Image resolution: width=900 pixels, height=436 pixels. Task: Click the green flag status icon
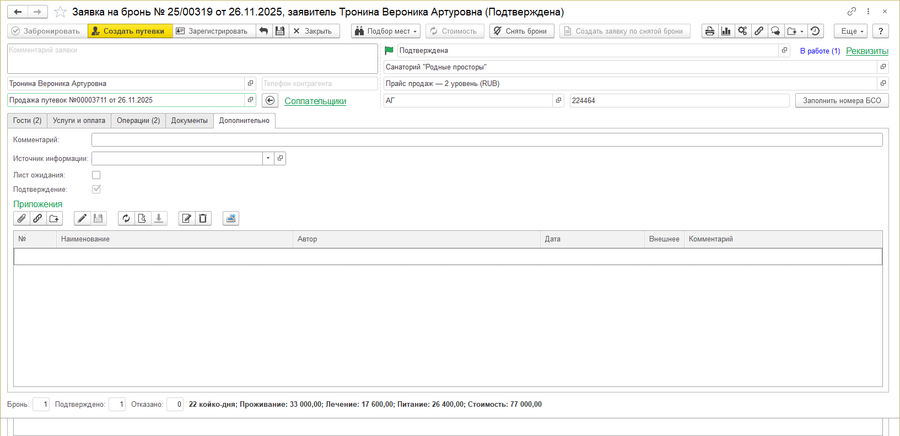click(x=389, y=50)
